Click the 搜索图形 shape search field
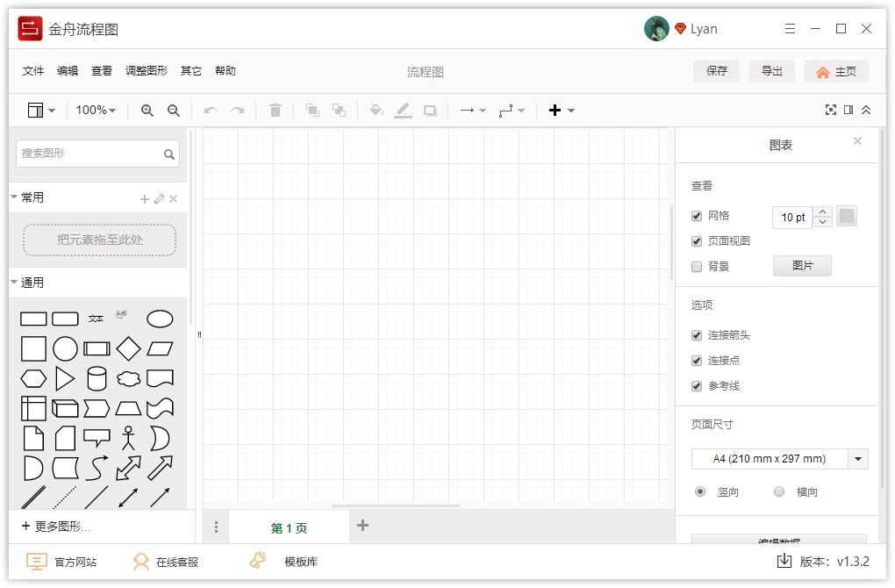 [x=88, y=153]
